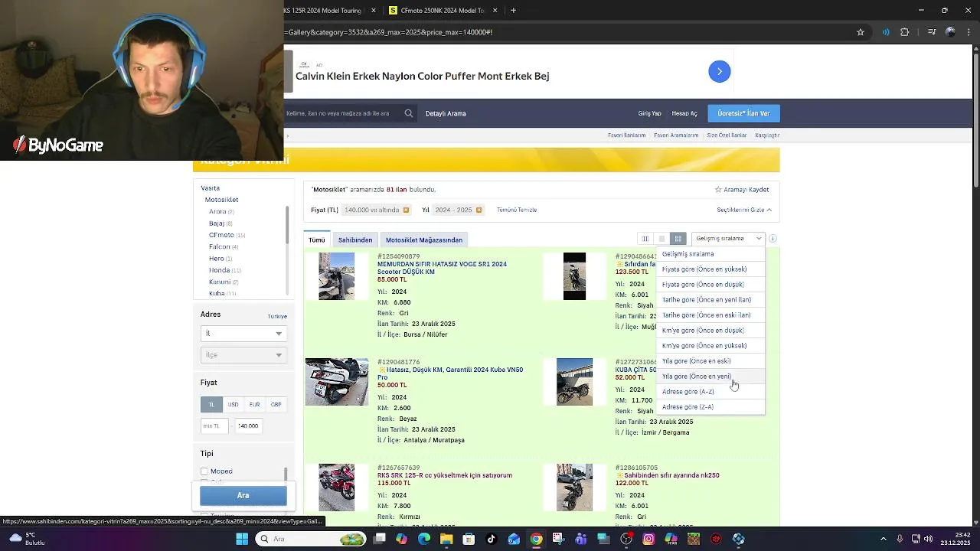
Task: Select USD currency toggle
Action: point(233,404)
